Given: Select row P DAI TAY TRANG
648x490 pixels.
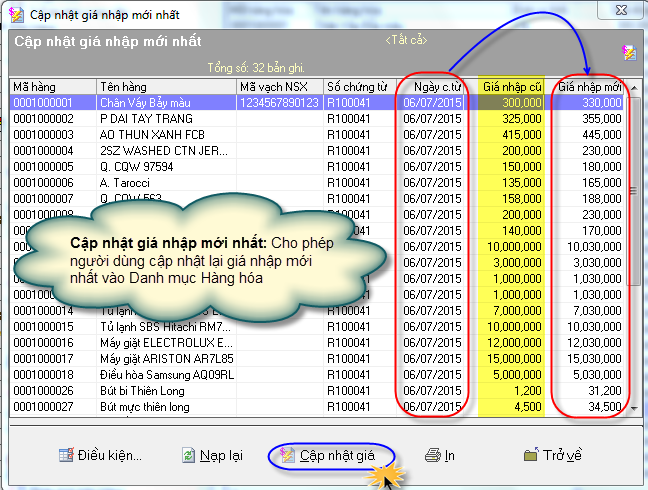Looking at the screenshot, I should click(165, 118).
